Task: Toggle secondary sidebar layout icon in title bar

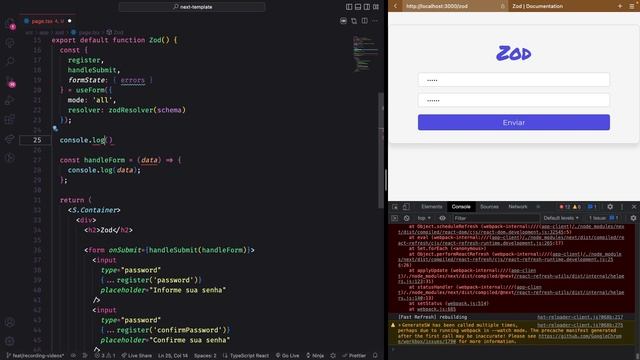Action: click(367, 7)
